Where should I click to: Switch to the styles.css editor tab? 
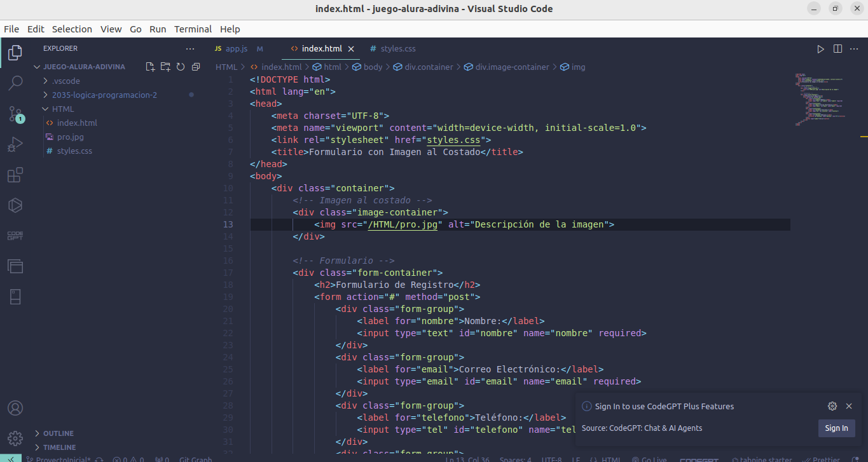(x=398, y=49)
